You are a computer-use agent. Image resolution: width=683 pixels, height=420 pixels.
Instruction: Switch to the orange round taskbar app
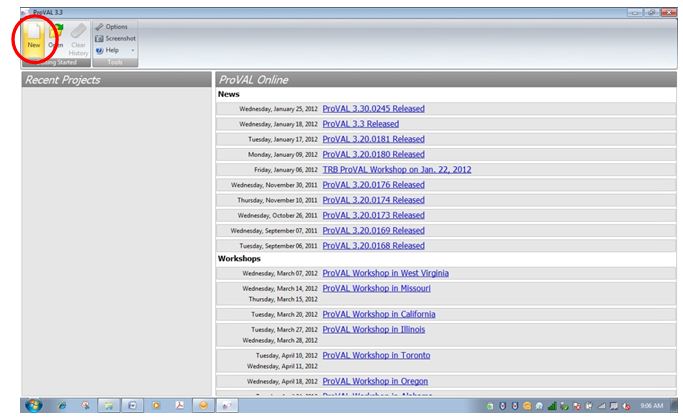click(203, 406)
